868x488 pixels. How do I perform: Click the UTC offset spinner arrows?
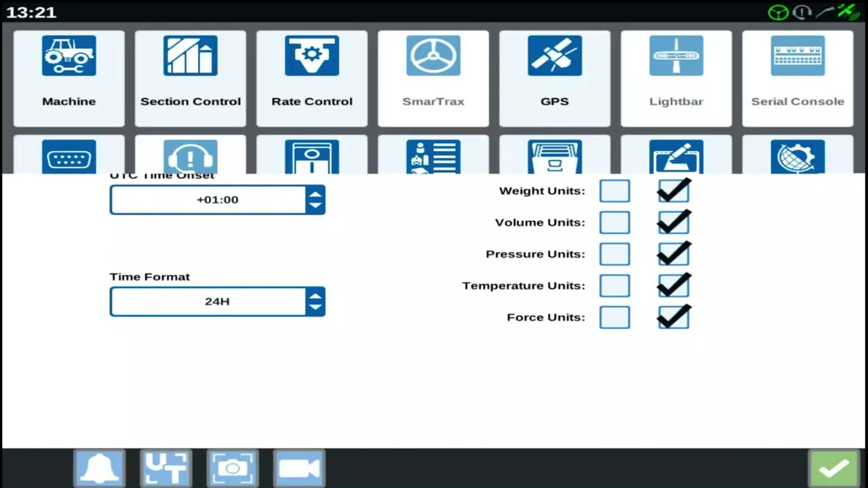[315, 200]
